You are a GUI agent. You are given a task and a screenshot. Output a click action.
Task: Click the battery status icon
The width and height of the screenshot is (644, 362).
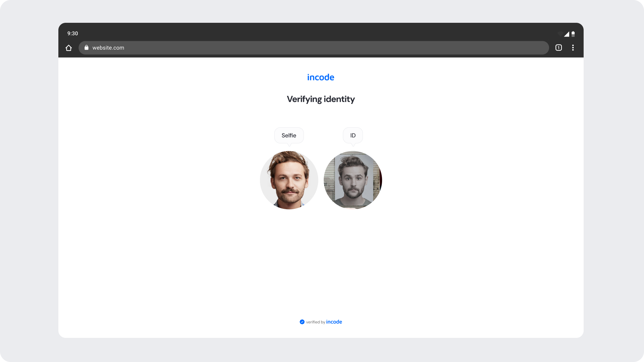573,34
